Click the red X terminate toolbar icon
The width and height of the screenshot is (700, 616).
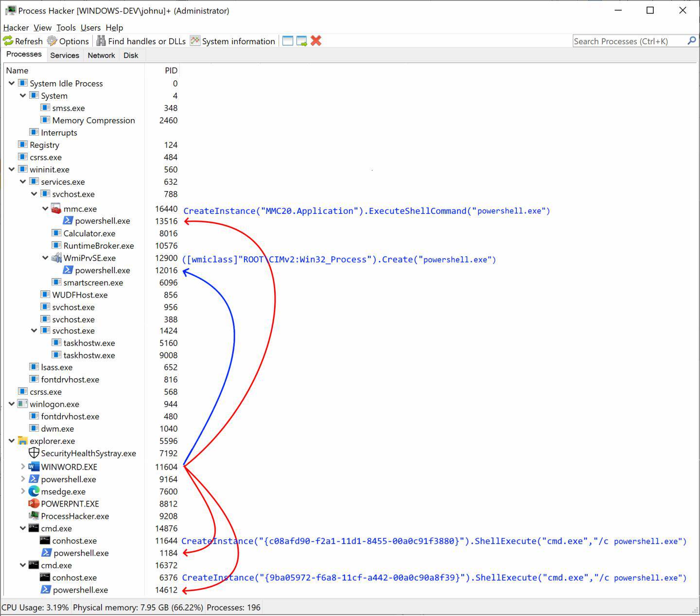pyautogui.click(x=316, y=41)
